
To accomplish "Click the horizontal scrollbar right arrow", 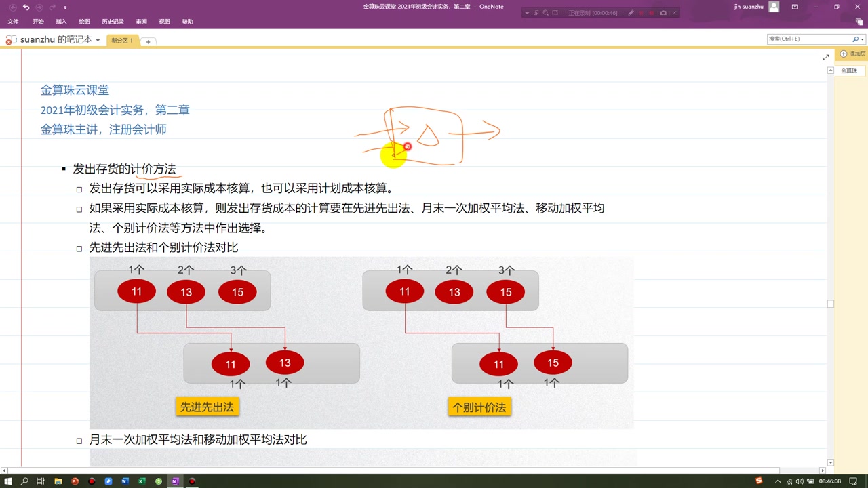I will [x=823, y=470].
